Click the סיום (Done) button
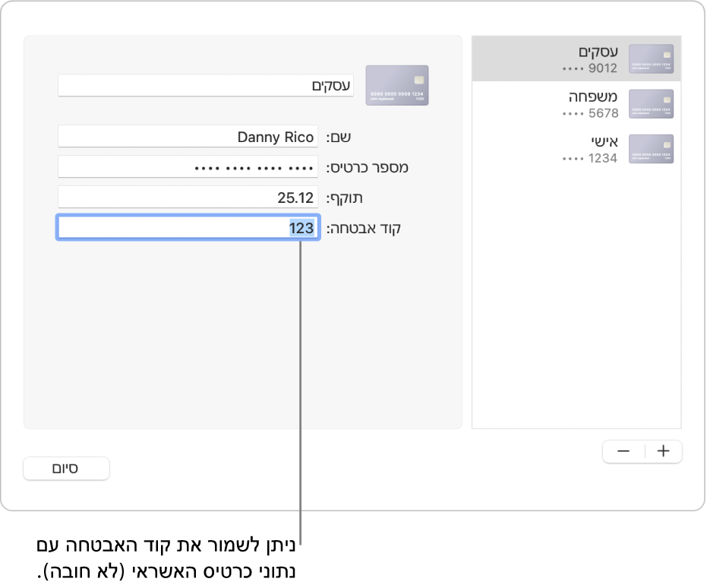The height and width of the screenshot is (588, 707). click(x=66, y=469)
